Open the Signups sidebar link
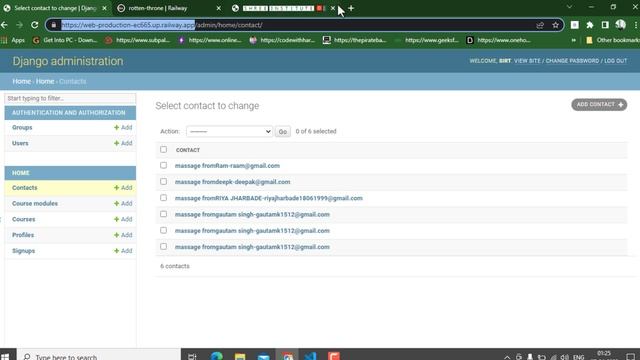The image size is (640, 360). click(23, 251)
